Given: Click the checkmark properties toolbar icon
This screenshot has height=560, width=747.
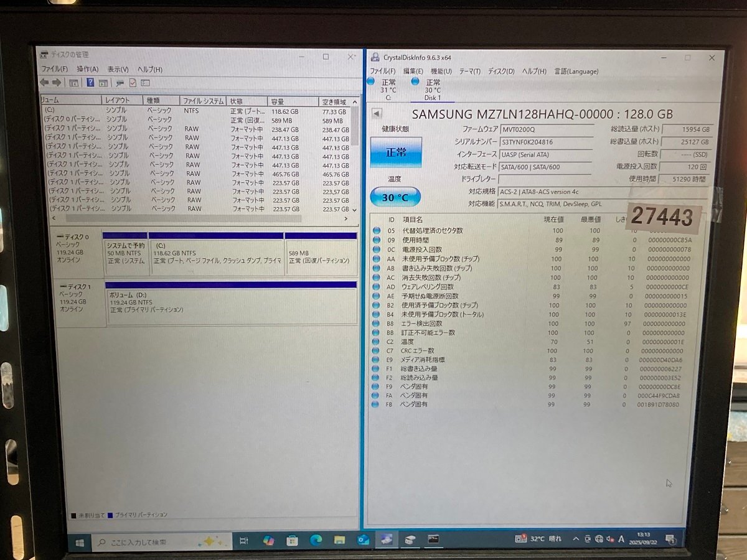Looking at the screenshot, I should click(x=133, y=82).
